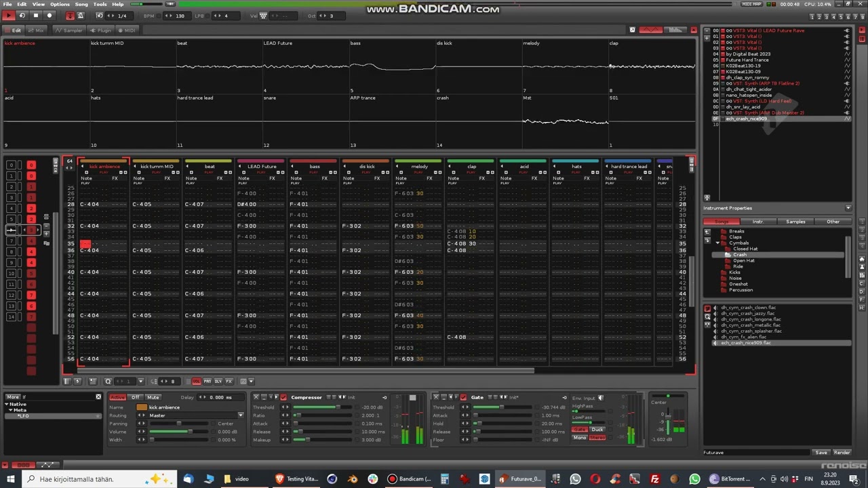Click the speaker icon next to Env. Input
Viewport: 868px width, 488px height.
coord(601,398)
